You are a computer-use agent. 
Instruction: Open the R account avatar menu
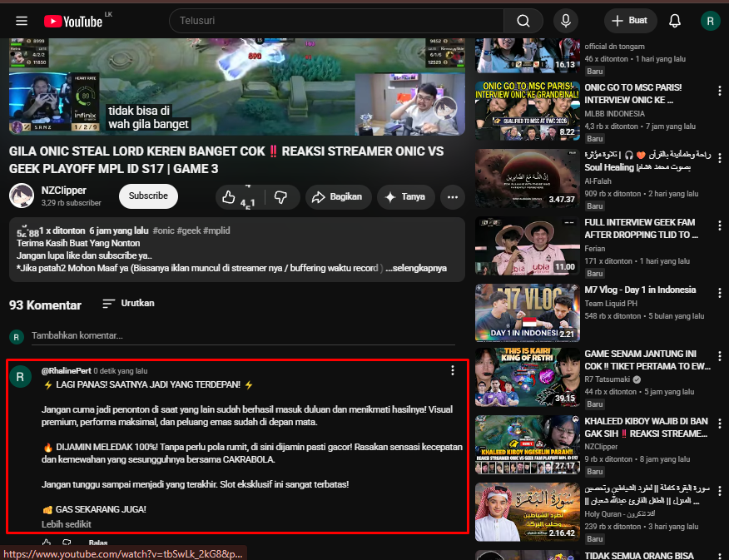710,21
